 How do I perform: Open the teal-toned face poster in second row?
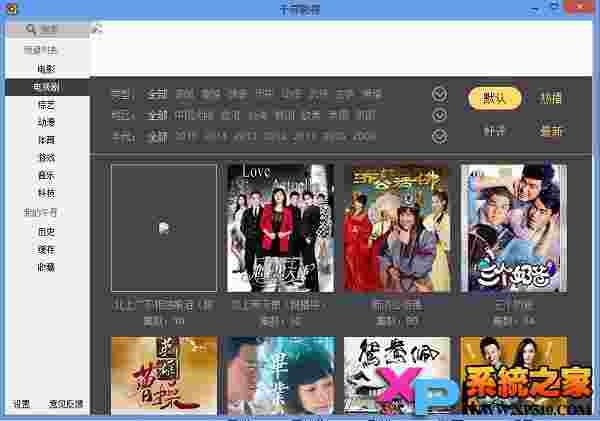pyautogui.click(x=280, y=375)
